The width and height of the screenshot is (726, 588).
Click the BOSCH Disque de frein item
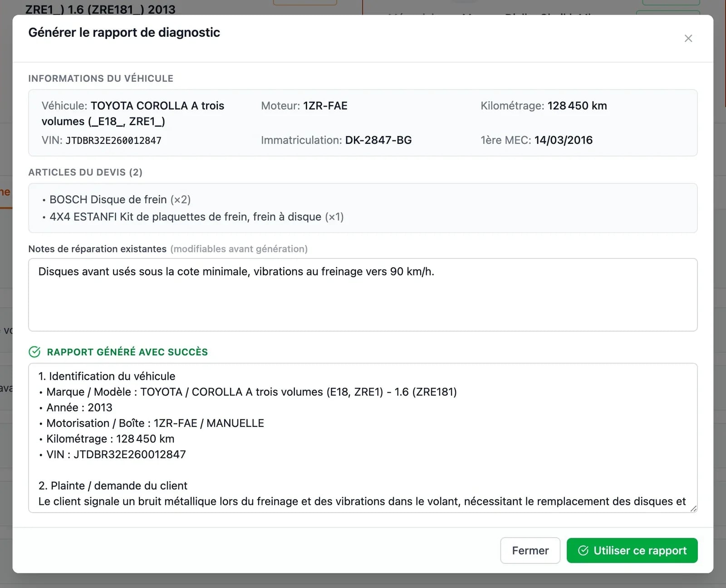(120, 200)
